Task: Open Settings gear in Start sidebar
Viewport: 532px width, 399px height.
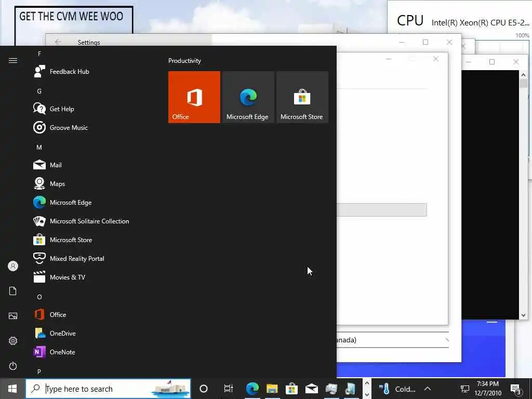Action: [13, 341]
